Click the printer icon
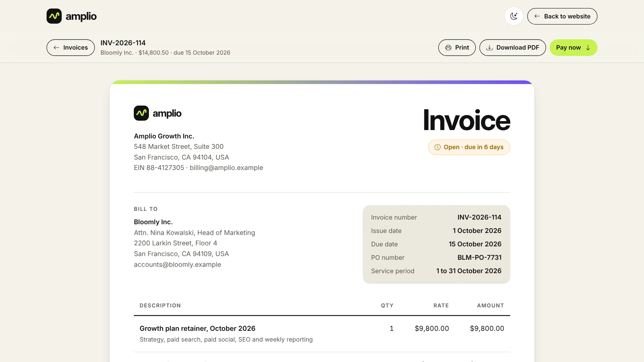This screenshot has width=644, height=362. point(448,48)
